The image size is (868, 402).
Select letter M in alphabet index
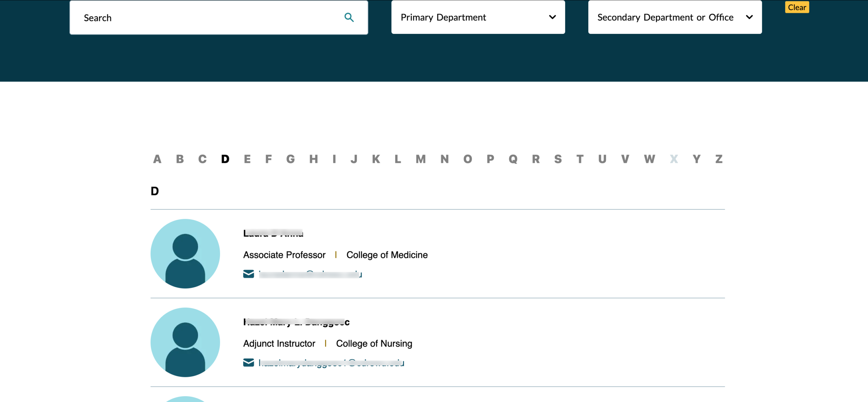pos(421,159)
